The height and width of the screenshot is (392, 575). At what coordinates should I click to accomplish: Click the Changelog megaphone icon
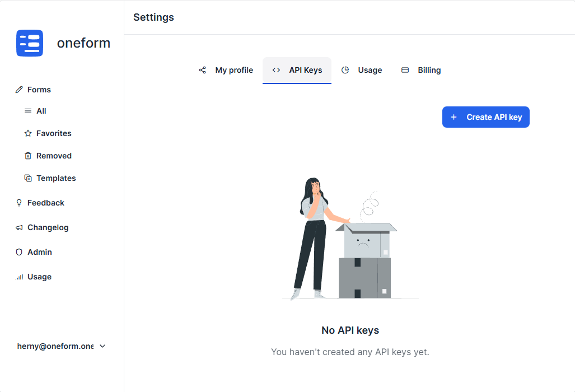click(x=18, y=227)
